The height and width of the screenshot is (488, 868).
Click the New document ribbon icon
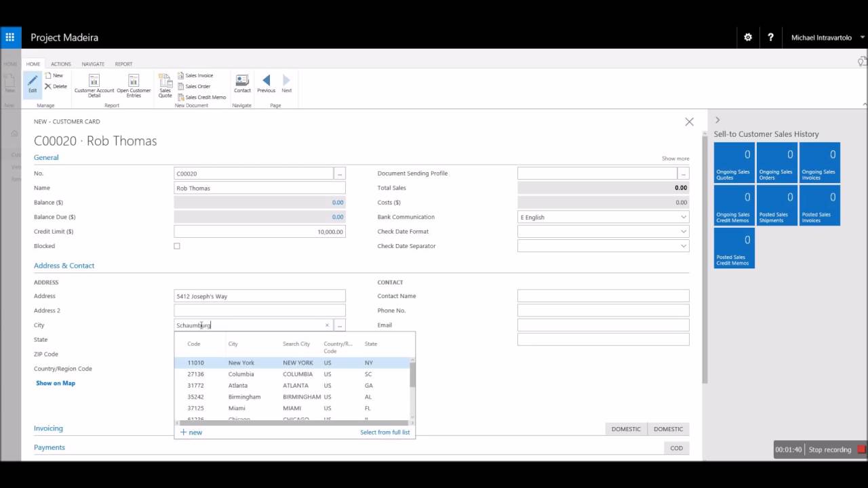54,75
